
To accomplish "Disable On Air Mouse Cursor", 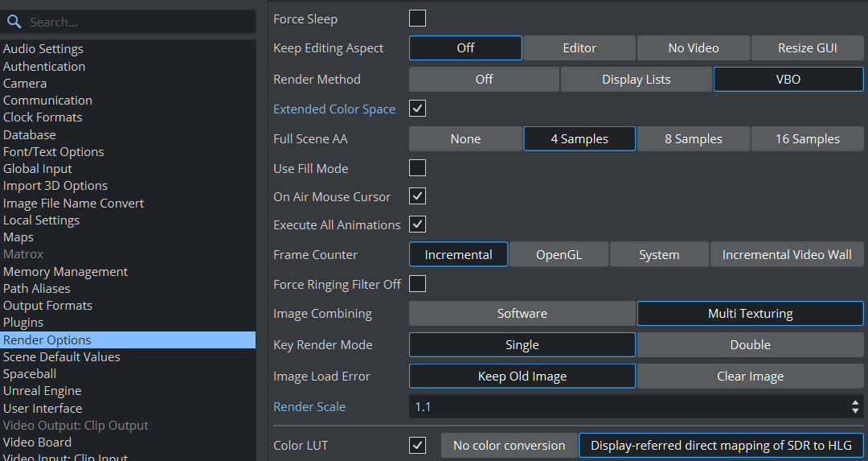I will point(418,196).
